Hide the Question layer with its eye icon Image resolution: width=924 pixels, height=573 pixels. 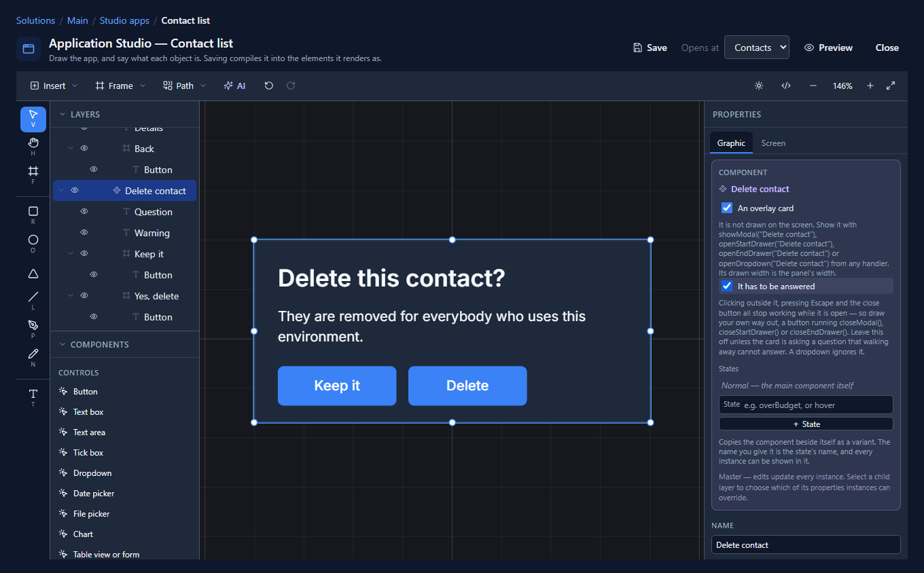pos(84,212)
